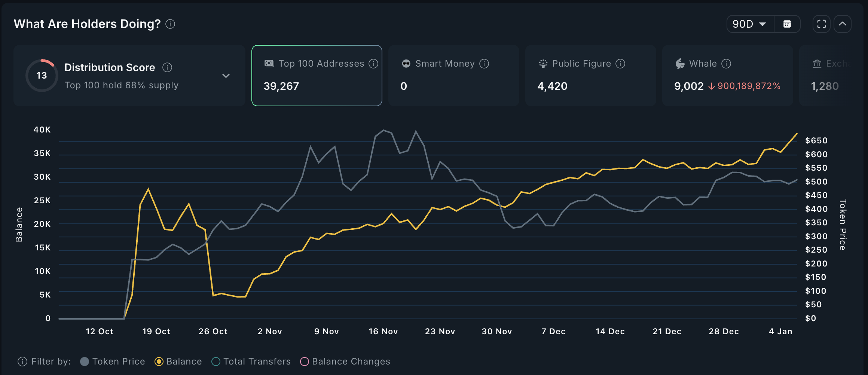Select the Smart Money tab
Viewport: 868px width, 375px height.
coord(453,76)
